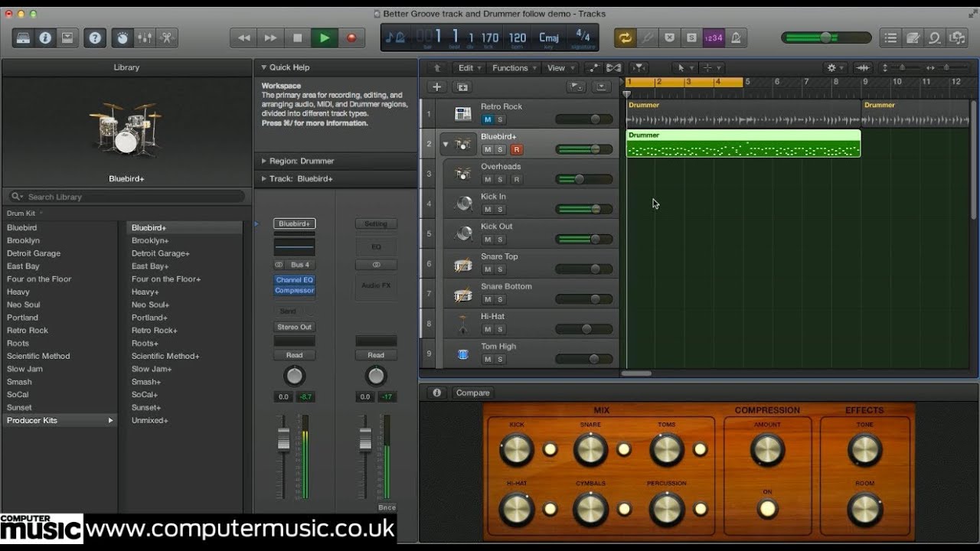Select Detroit Garage+ producer kit
This screenshot has height=551, width=980.
click(161, 253)
